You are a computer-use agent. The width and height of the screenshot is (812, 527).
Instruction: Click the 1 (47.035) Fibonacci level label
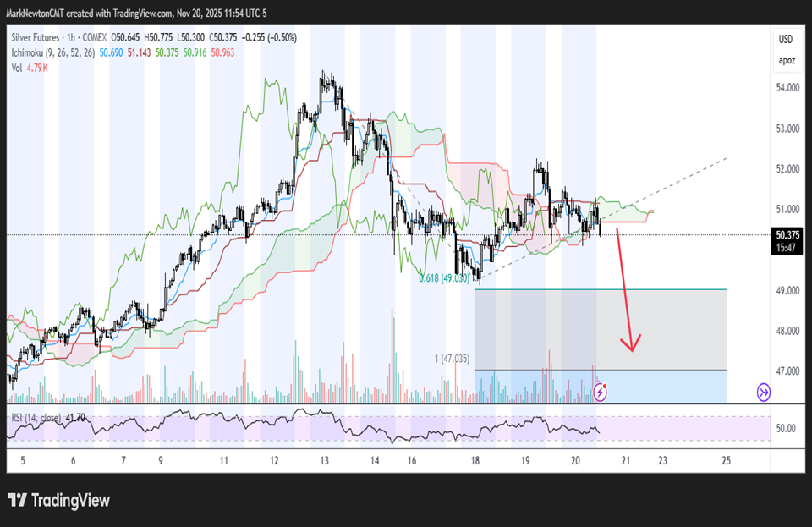452,359
